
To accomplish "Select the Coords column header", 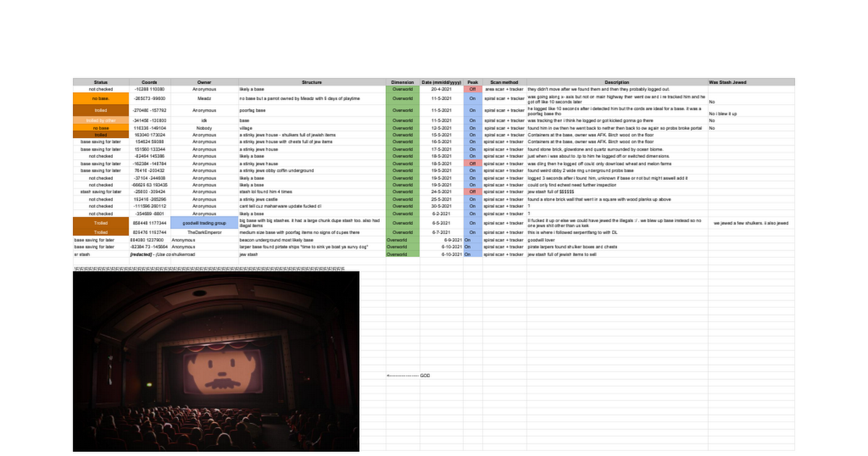I will [150, 83].
